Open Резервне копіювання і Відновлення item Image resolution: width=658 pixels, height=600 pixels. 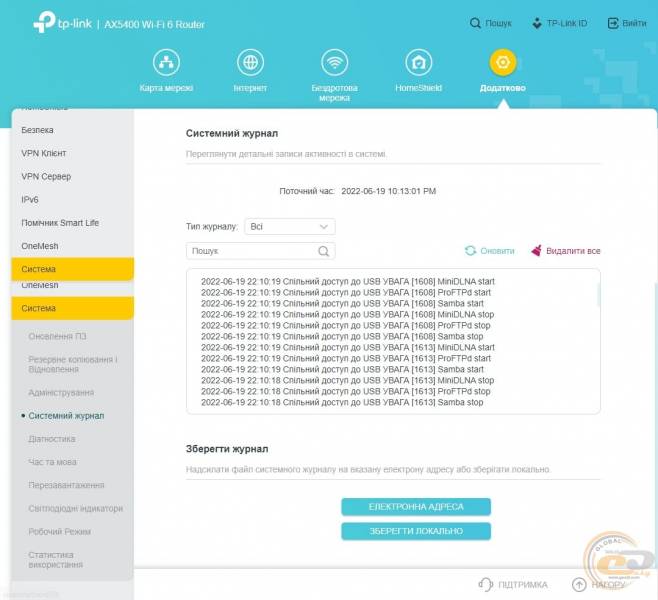pos(73,364)
